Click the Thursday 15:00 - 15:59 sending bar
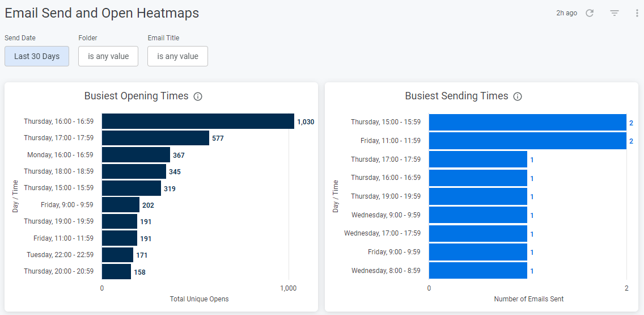 pyautogui.click(x=527, y=123)
